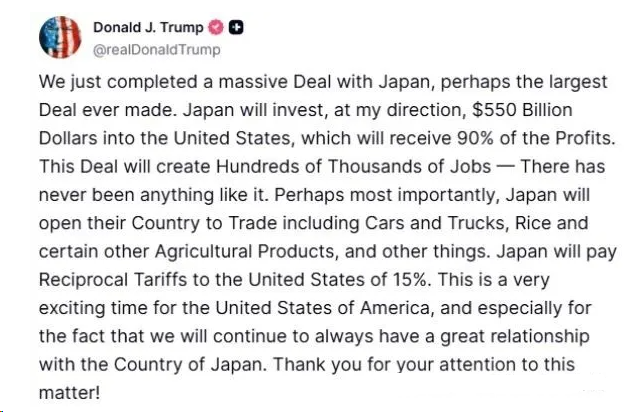
Task: Open the American flag profile avatar
Action: [x=59, y=37]
